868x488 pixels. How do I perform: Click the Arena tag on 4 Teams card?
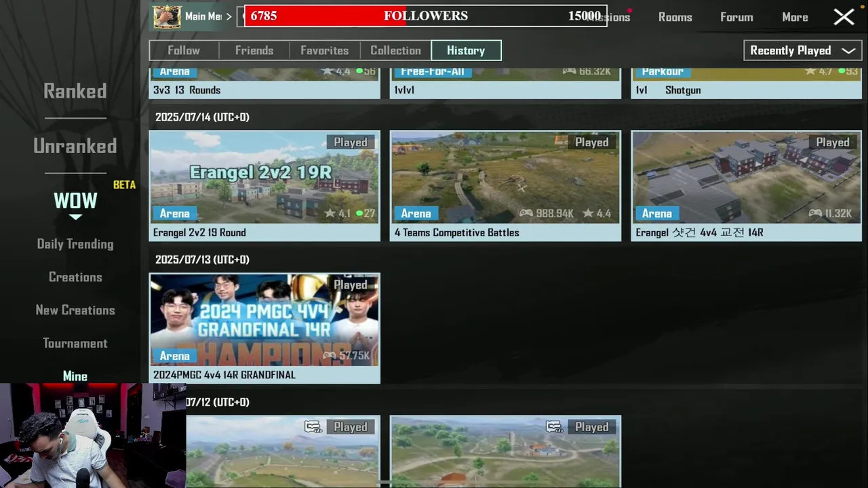(416, 213)
